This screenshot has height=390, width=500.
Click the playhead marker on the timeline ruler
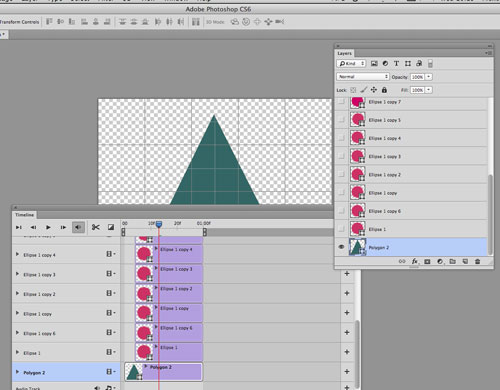click(x=159, y=224)
